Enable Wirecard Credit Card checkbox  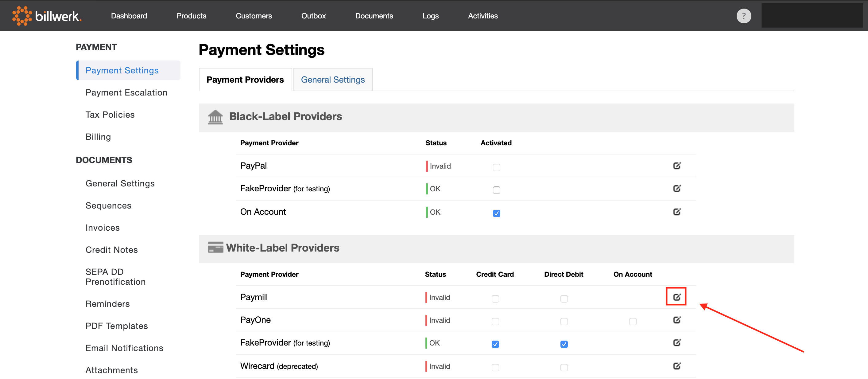pos(495,367)
